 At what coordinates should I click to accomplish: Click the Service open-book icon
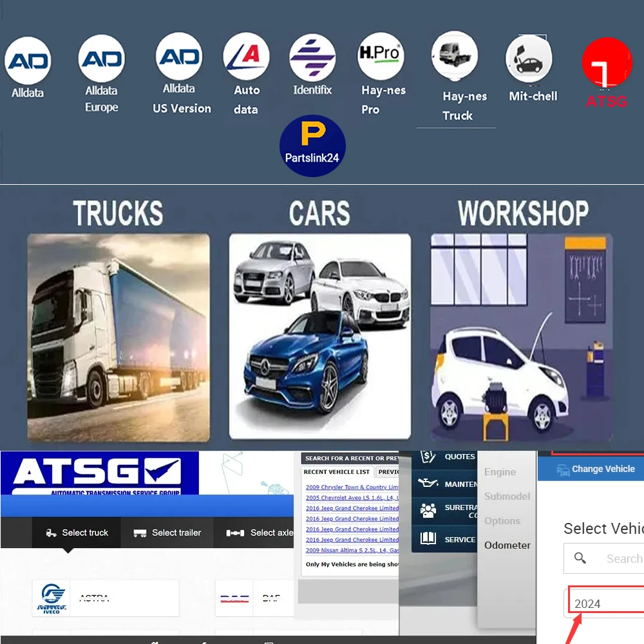428,538
